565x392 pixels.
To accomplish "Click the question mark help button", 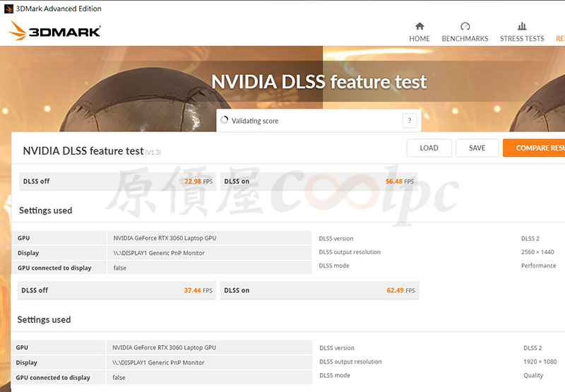I will tap(410, 121).
